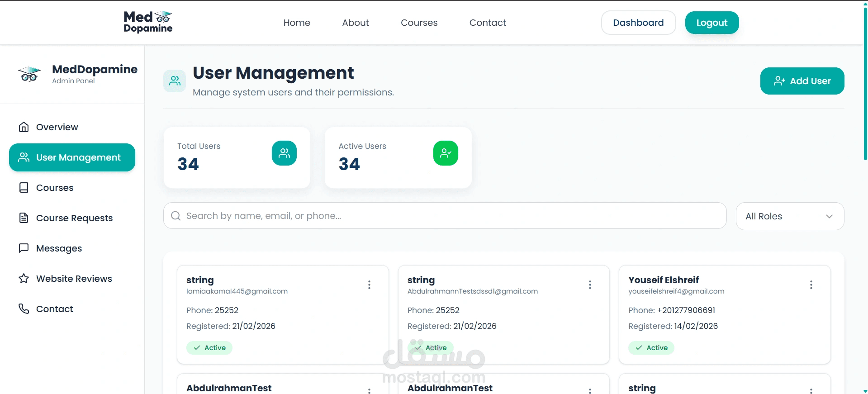Viewport: 868px width, 394px height.
Task: Click the Logout button
Action: [x=712, y=23]
